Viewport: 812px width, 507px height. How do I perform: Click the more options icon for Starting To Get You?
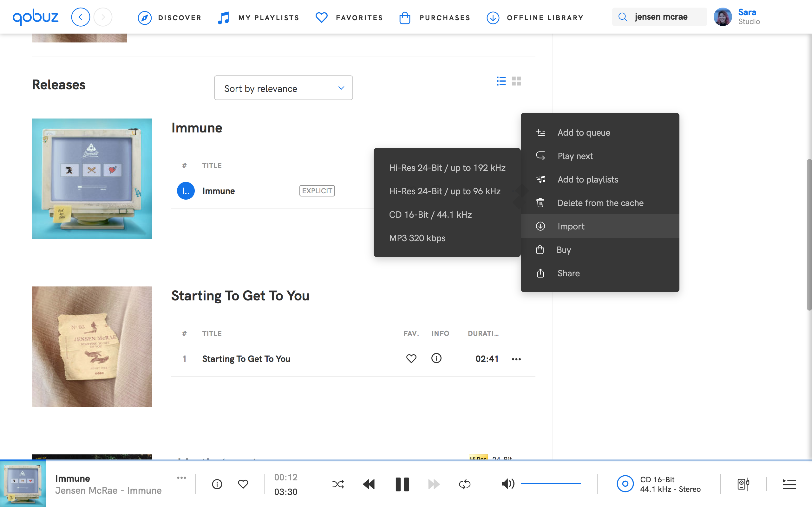[515, 359]
